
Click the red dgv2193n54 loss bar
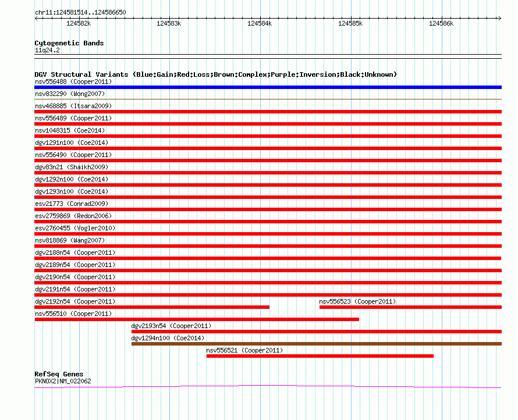click(317, 332)
